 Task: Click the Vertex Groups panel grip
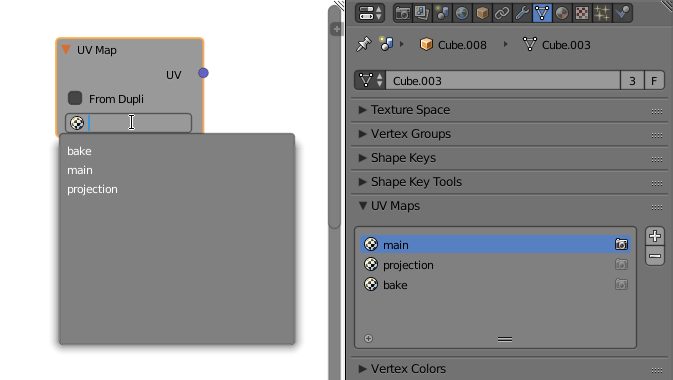pos(657,135)
